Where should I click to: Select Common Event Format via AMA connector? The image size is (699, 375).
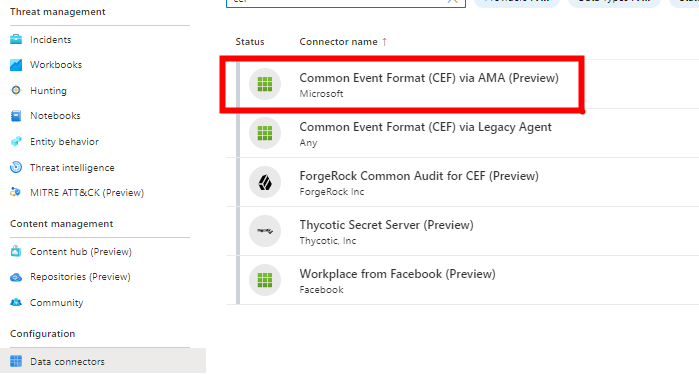[462, 84]
